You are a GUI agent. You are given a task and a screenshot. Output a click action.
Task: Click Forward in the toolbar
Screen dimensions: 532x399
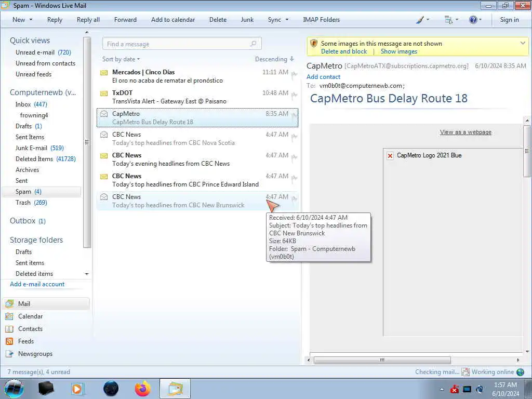(x=125, y=20)
